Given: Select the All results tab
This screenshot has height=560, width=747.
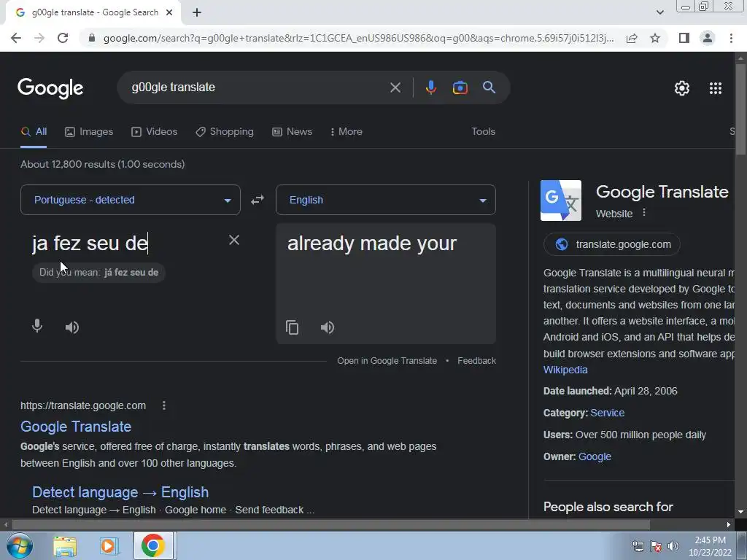Looking at the screenshot, I should pos(34,132).
